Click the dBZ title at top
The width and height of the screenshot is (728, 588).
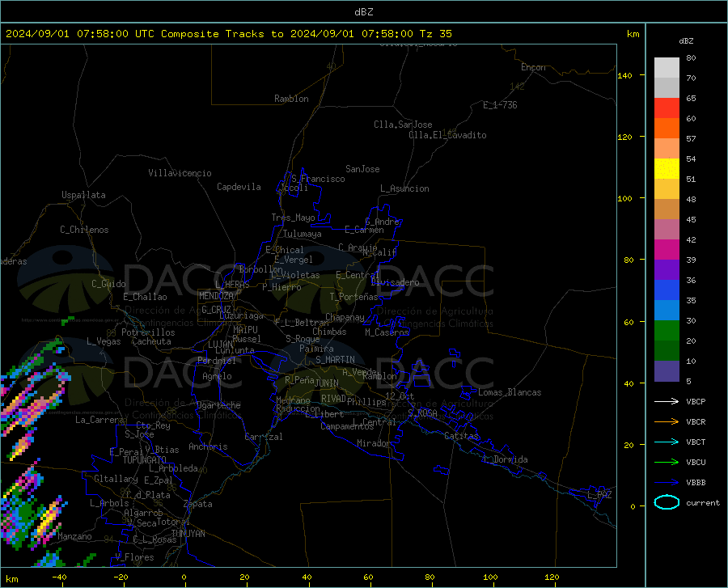(364, 12)
